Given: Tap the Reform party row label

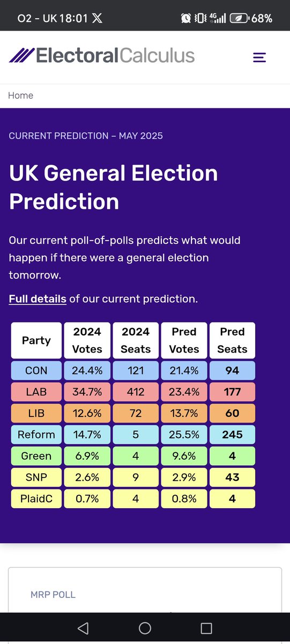Looking at the screenshot, I should coord(36,435).
